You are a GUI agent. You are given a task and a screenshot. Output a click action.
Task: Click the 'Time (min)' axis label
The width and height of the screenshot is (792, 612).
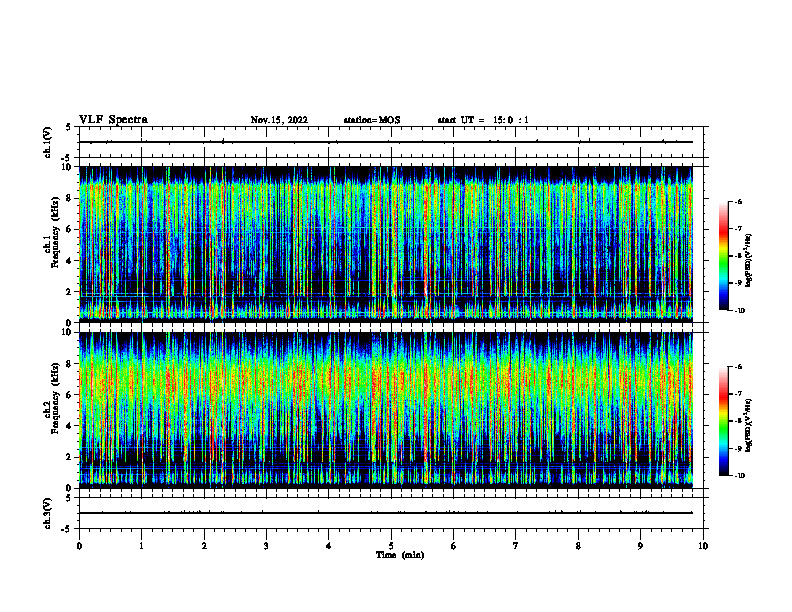point(400,555)
